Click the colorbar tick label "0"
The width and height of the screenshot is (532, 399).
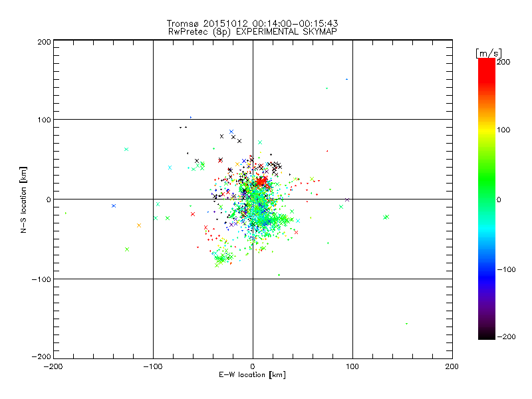(499, 199)
